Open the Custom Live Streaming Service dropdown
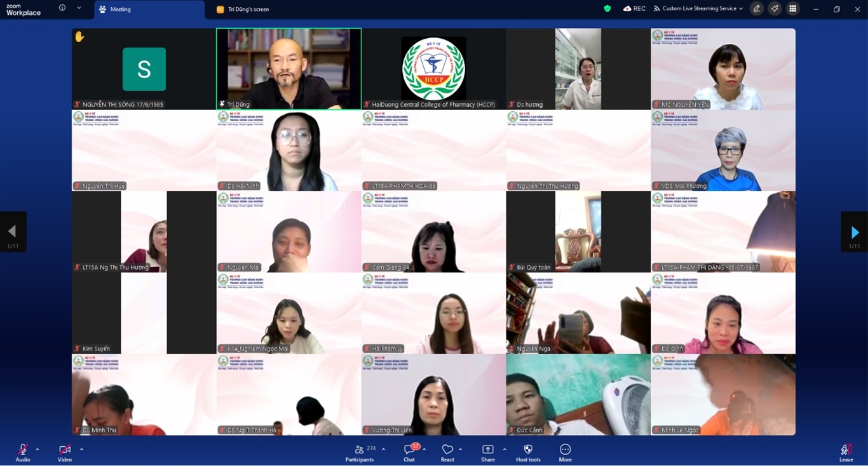868x466 pixels. 698,9
